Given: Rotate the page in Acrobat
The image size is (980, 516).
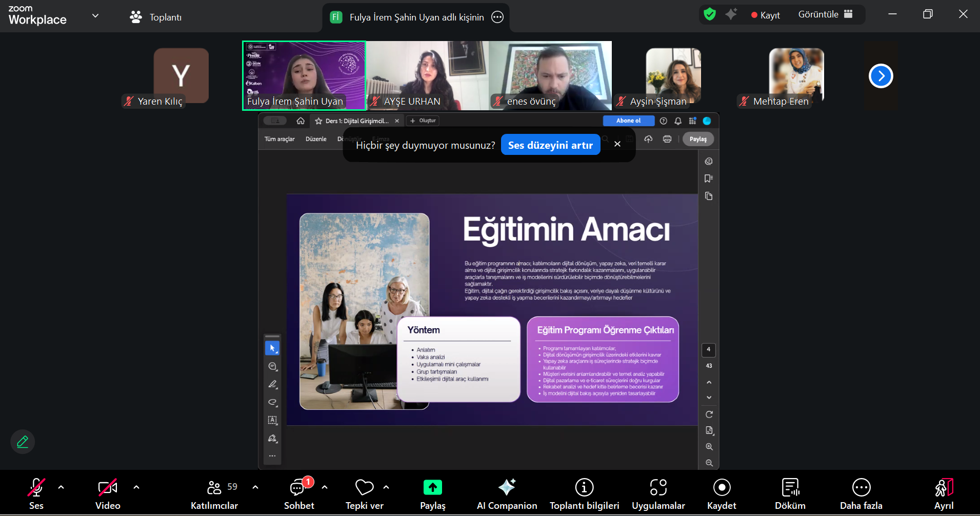Looking at the screenshot, I should click(x=709, y=414).
